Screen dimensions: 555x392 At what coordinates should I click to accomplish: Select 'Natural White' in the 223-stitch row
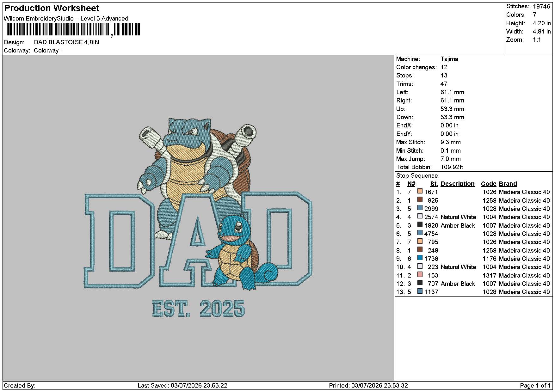pos(458,267)
